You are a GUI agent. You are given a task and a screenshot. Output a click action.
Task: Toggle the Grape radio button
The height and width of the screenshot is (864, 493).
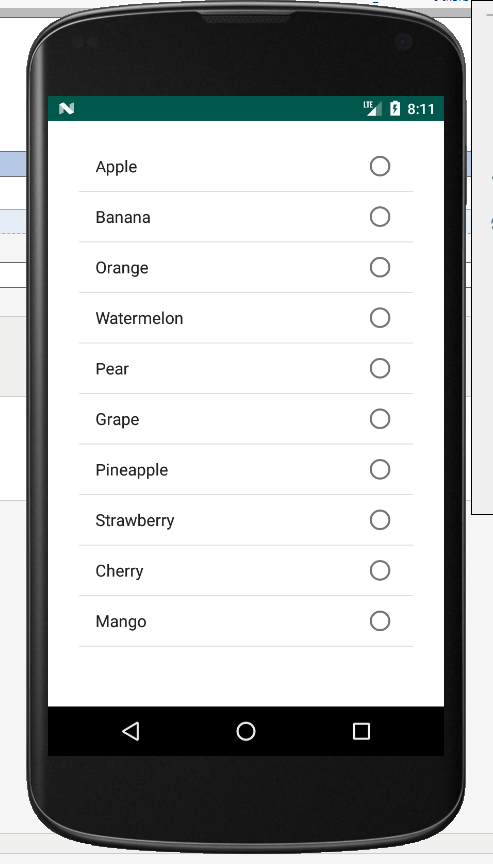click(380, 419)
